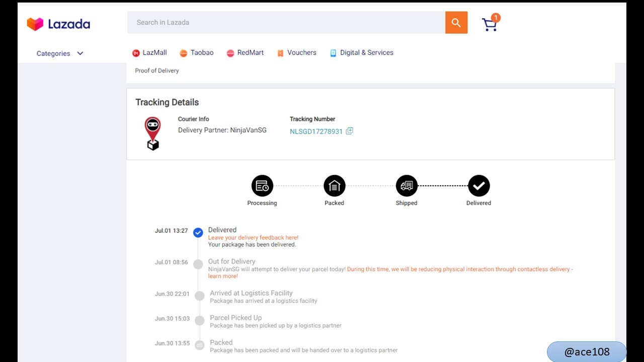Click the 'Out for Delivery' status title
Screen dimensions: 644x362
[x=232, y=261]
